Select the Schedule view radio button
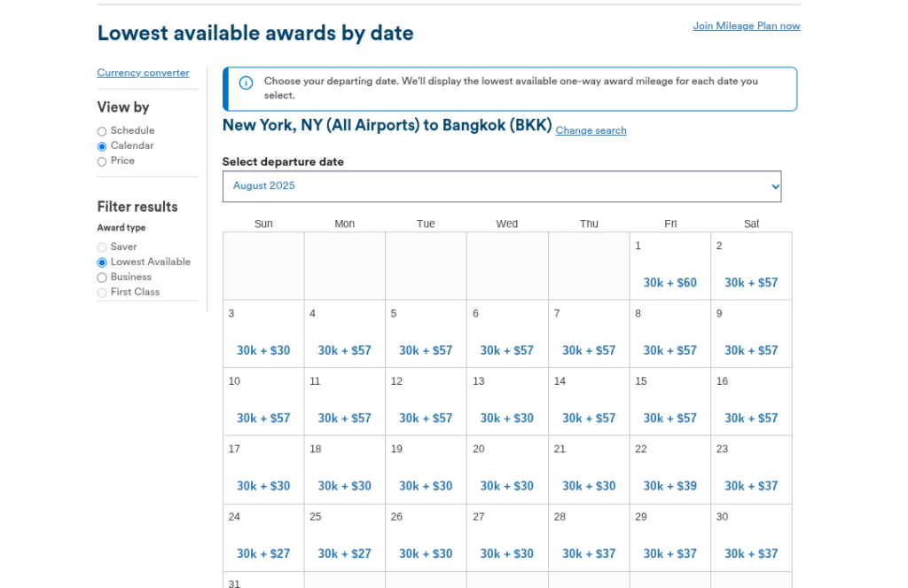Viewport: 908px width, 588px height. [x=102, y=131]
